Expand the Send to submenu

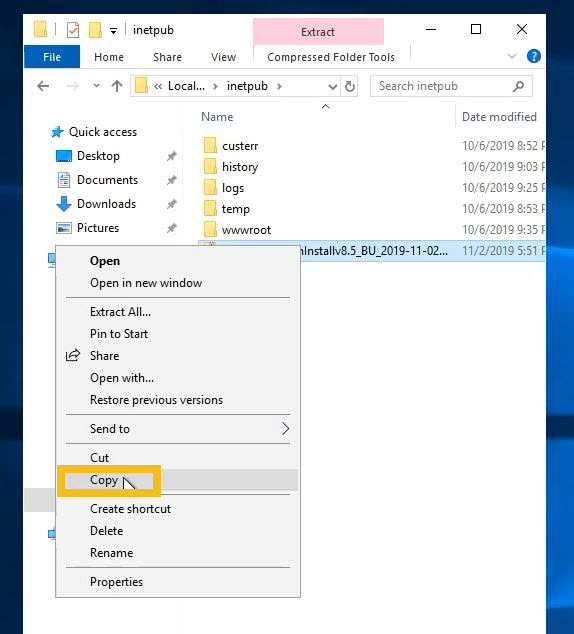(285, 429)
